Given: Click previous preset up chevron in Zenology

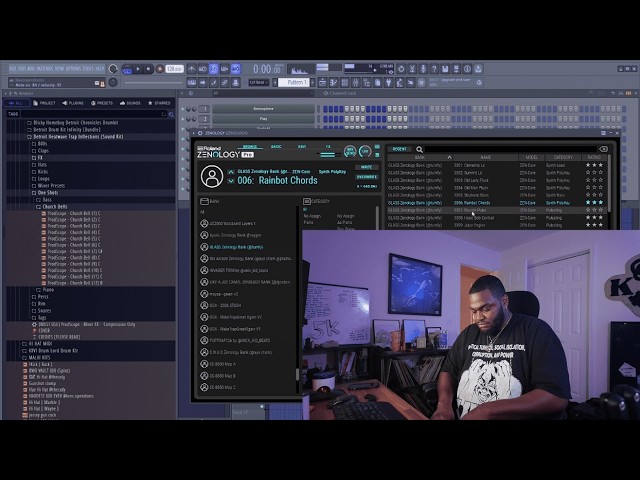Looking at the screenshot, I should pyautogui.click(x=231, y=172).
